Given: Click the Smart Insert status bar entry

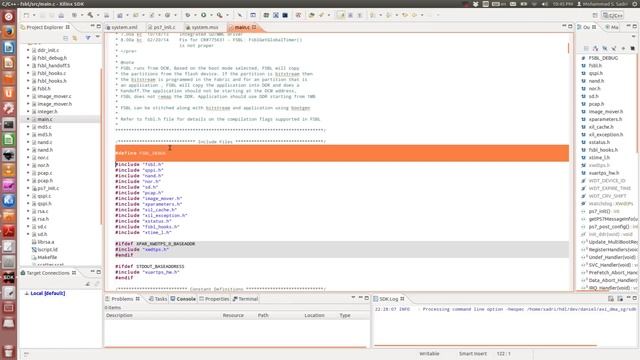Looking at the screenshot, I should click(473, 353).
